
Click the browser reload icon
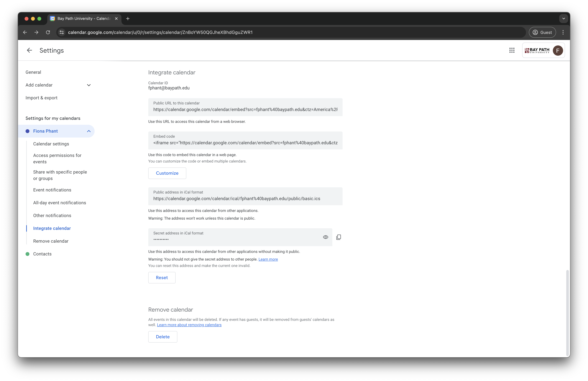[x=48, y=32]
